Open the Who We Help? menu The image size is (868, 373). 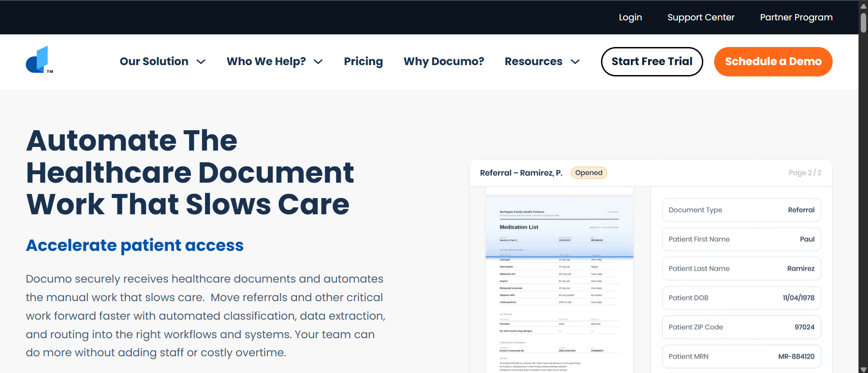point(266,61)
